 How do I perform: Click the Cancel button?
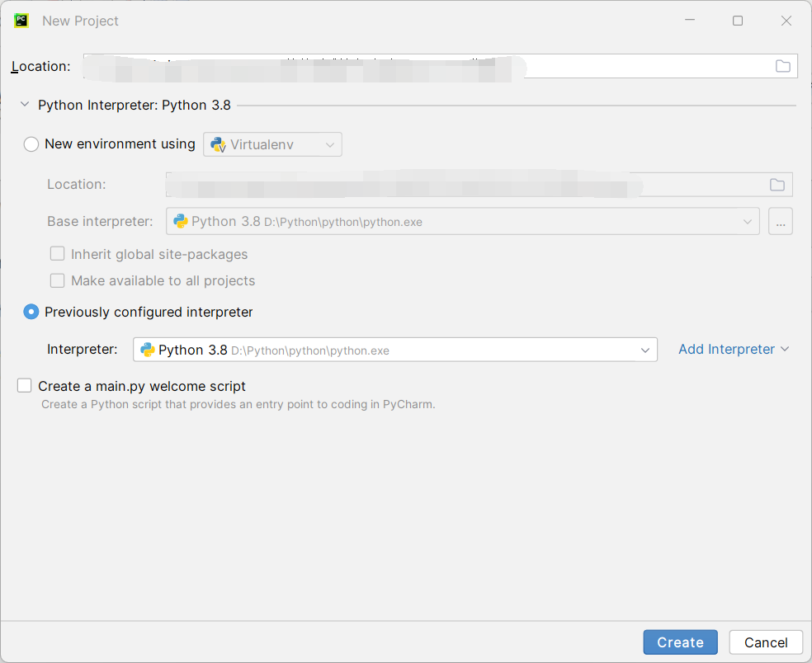(766, 642)
